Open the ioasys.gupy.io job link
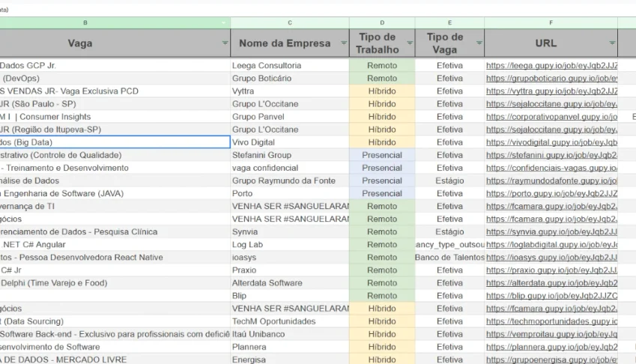The height and width of the screenshot is (364, 636). tap(551, 258)
